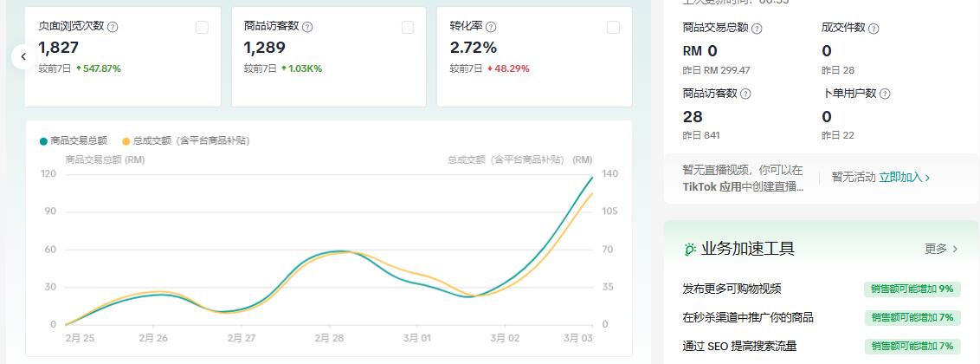Open the 立即加入 activity link
The height and width of the screenshot is (364, 980).
(904, 177)
